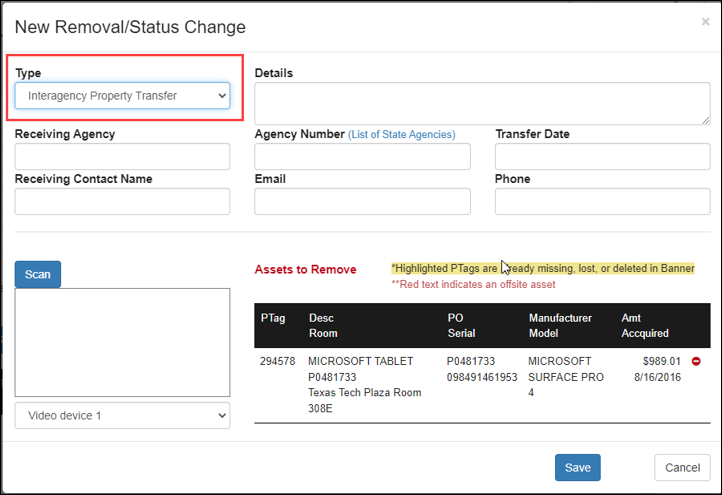Save the removal status change
The height and width of the screenshot is (495, 722).
577,467
